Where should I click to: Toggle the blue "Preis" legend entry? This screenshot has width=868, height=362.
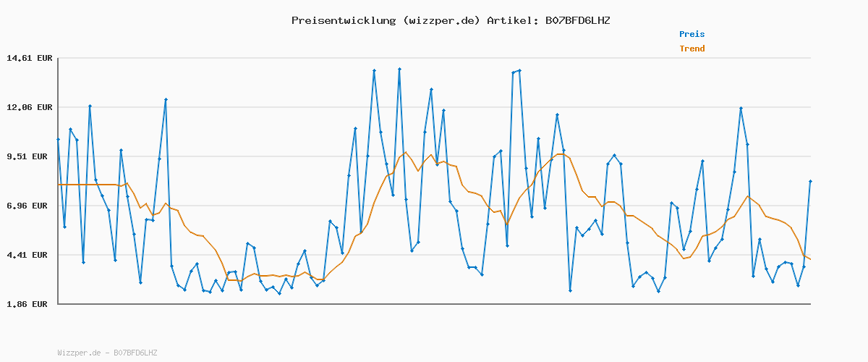click(692, 34)
